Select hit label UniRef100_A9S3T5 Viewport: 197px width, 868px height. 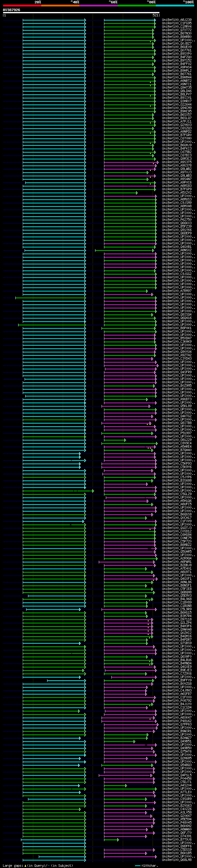coord(177,162)
